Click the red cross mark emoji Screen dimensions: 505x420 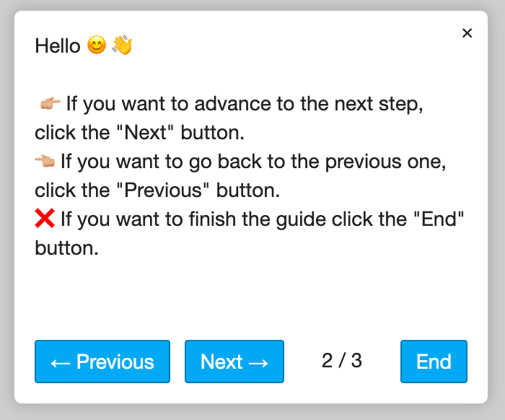tap(45, 218)
